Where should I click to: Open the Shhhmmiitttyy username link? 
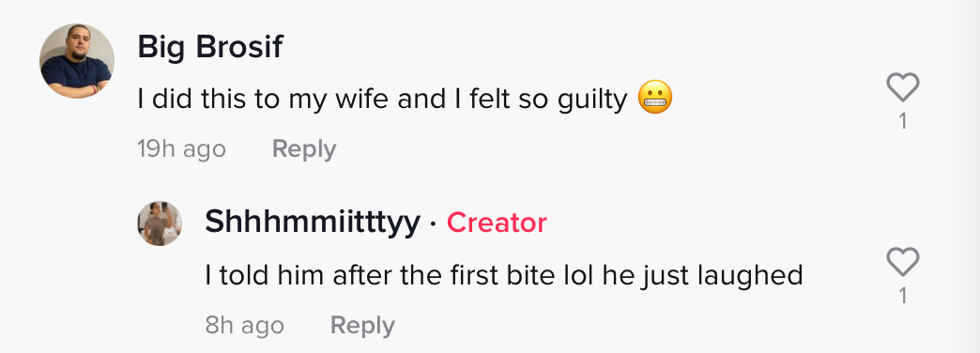pyautogui.click(x=313, y=223)
